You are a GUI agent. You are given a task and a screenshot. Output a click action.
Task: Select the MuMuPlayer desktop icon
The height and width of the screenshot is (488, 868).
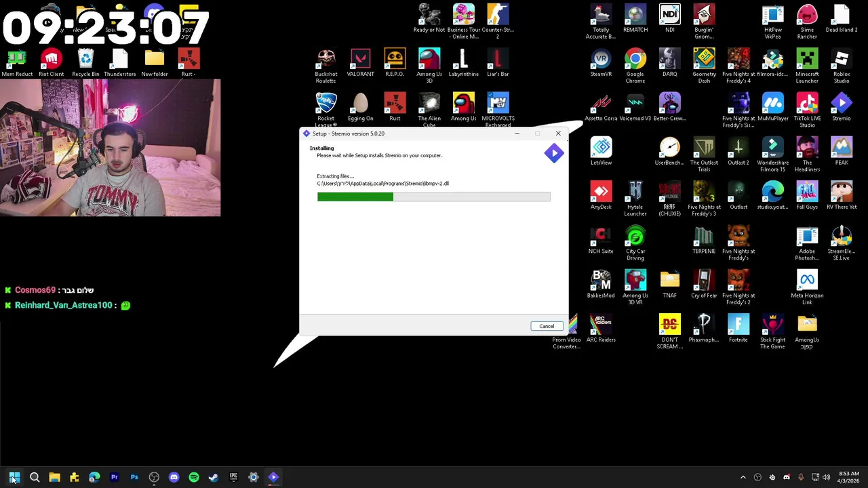click(773, 107)
